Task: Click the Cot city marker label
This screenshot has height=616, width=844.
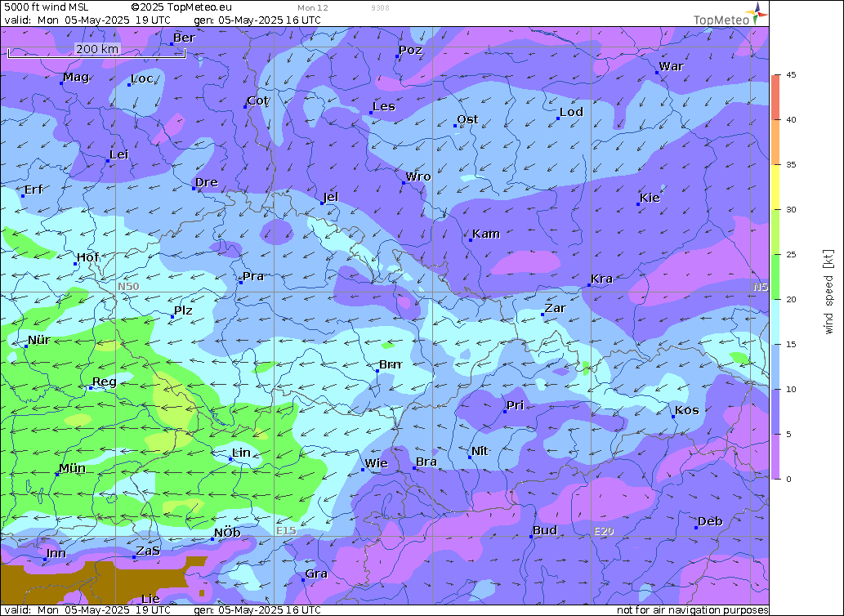Action: pos(257,100)
